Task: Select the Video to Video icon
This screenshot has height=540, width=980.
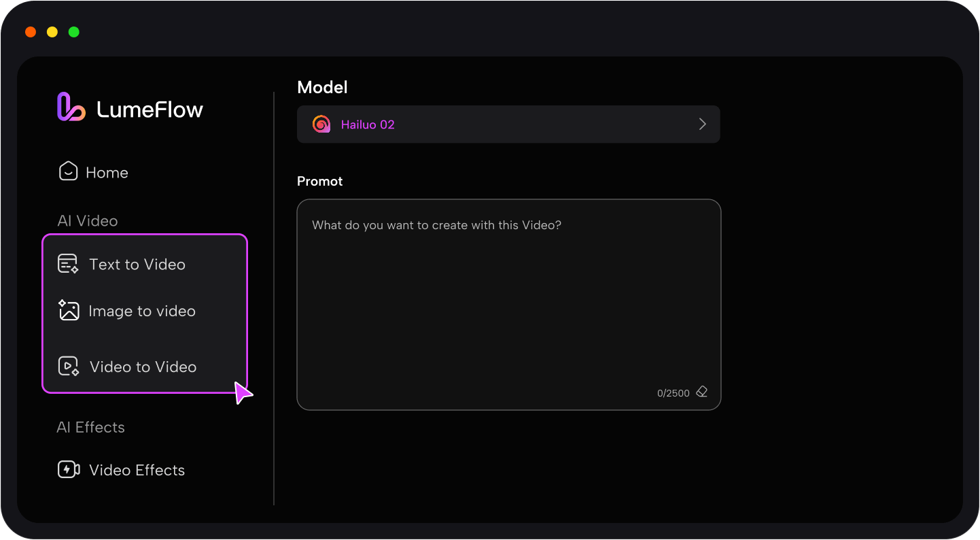Action: coord(68,366)
